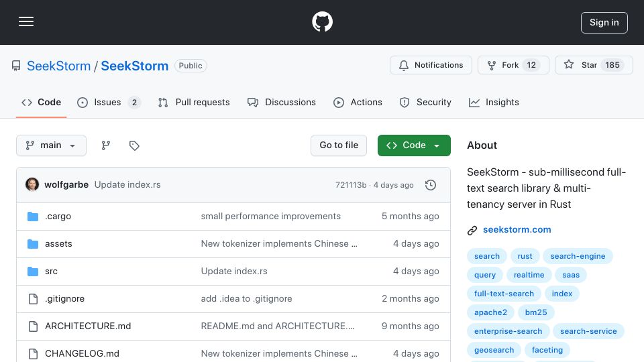Select the 'index' topic tag
Viewport: 644px width, 362px height.
[562, 294]
